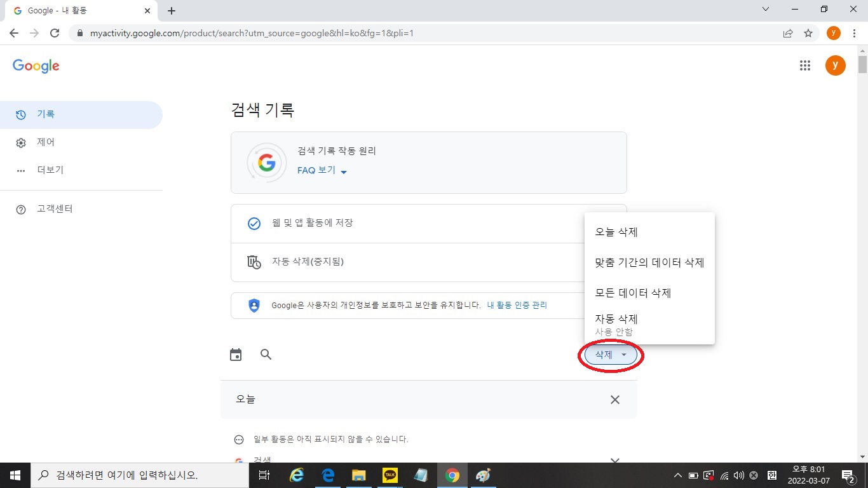Open Task View on the taskbar

pos(264,475)
